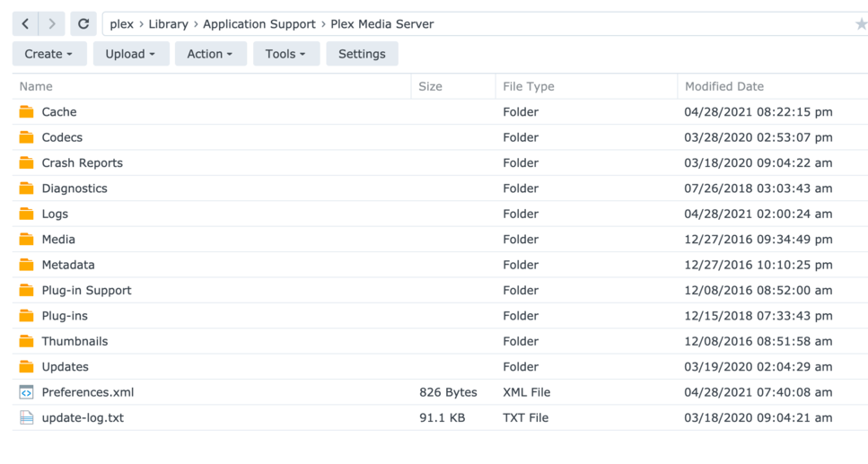Select the Updates folder name
Viewport: 868px width, 464px height.
66,366
